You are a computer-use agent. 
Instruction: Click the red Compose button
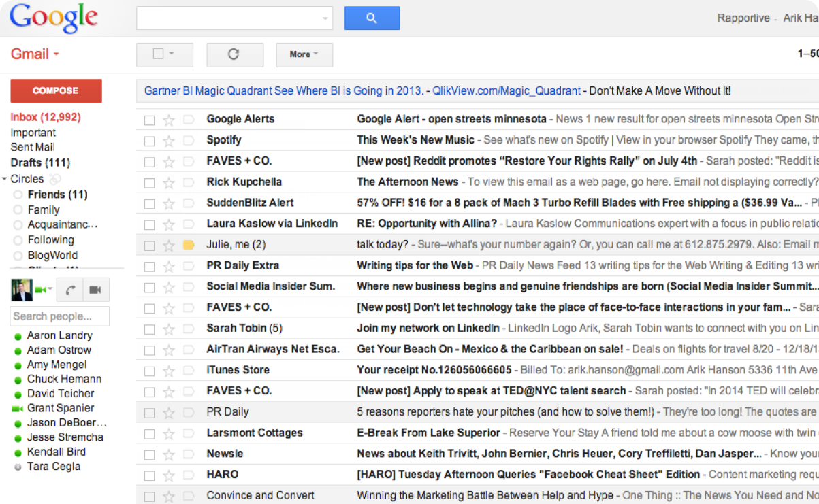pyautogui.click(x=56, y=90)
